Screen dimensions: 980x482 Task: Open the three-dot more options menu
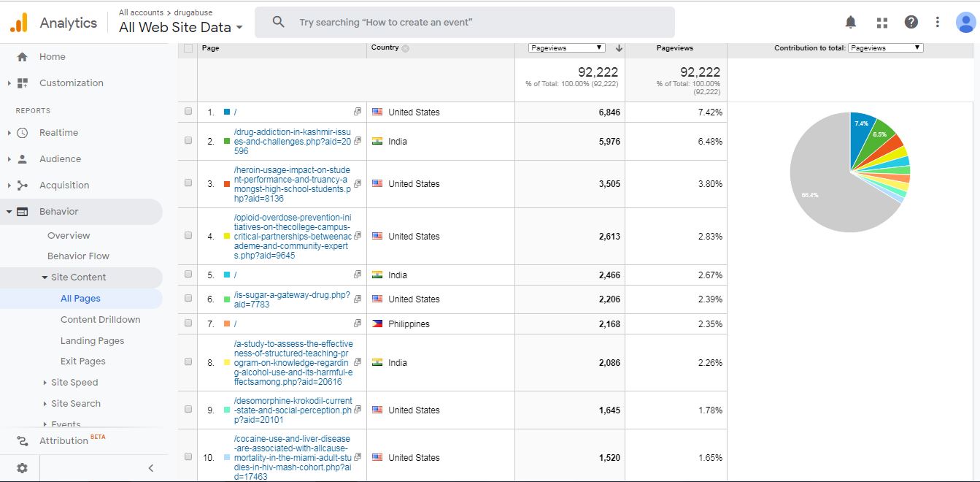pyautogui.click(x=938, y=23)
